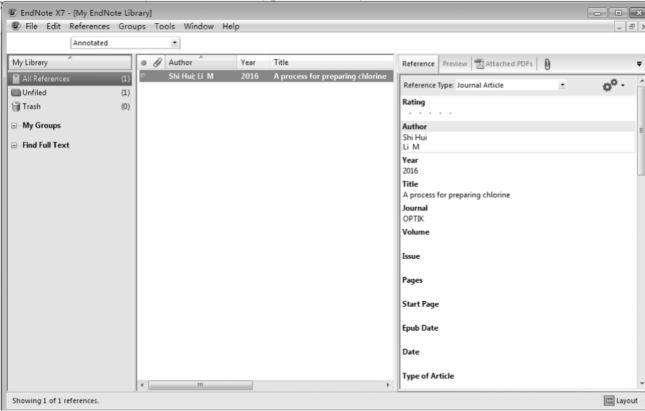Image resolution: width=645 pixels, height=411 pixels.
Task: Select the Shi Hui; Li M reference row
Action: [x=266, y=76]
